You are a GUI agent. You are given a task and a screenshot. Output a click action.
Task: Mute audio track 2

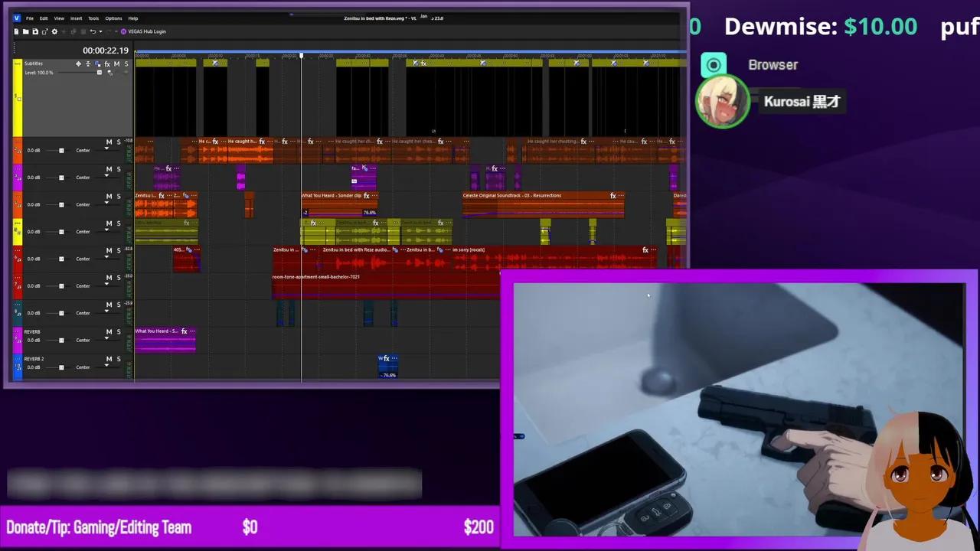click(x=109, y=142)
